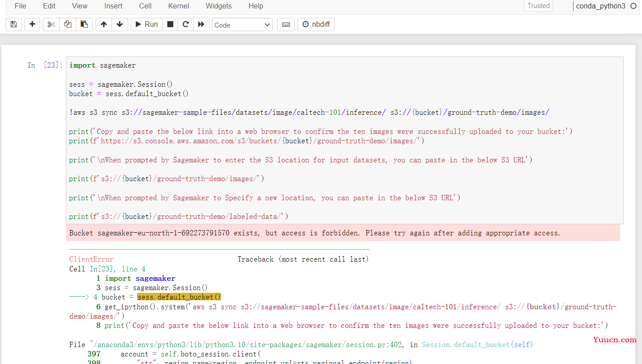642x364 pixels.
Task: Open the View menu
Action: (80, 6)
